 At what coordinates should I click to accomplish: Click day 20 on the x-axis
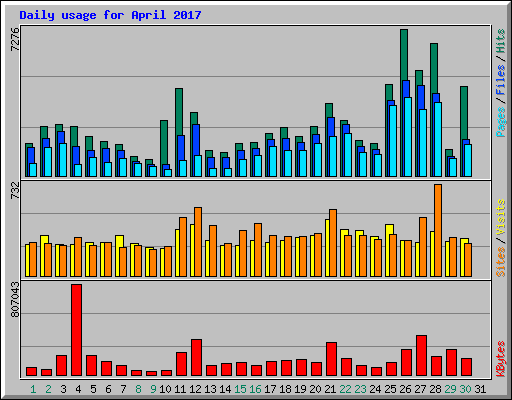point(315,389)
